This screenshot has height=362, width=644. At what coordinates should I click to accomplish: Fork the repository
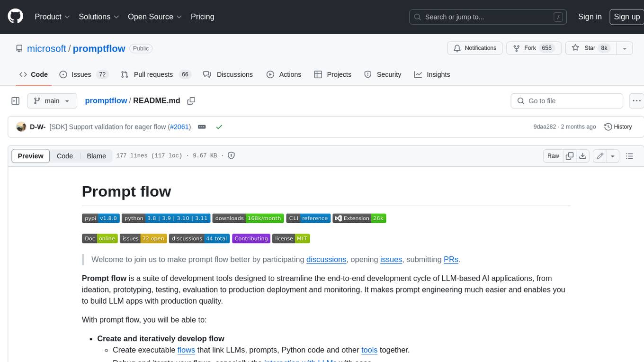pyautogui.click(x=534, y=48)
